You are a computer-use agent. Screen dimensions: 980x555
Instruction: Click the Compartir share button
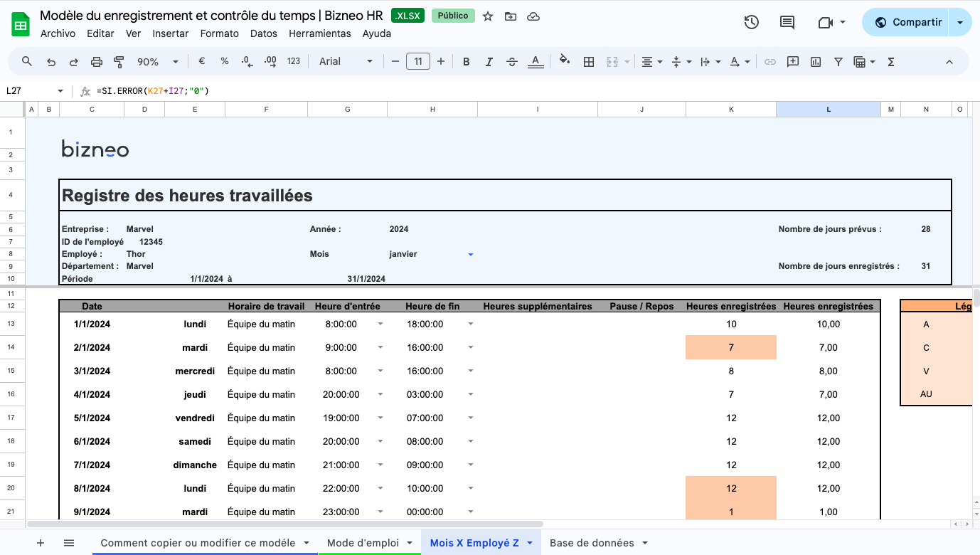click(x=908, y=22)
